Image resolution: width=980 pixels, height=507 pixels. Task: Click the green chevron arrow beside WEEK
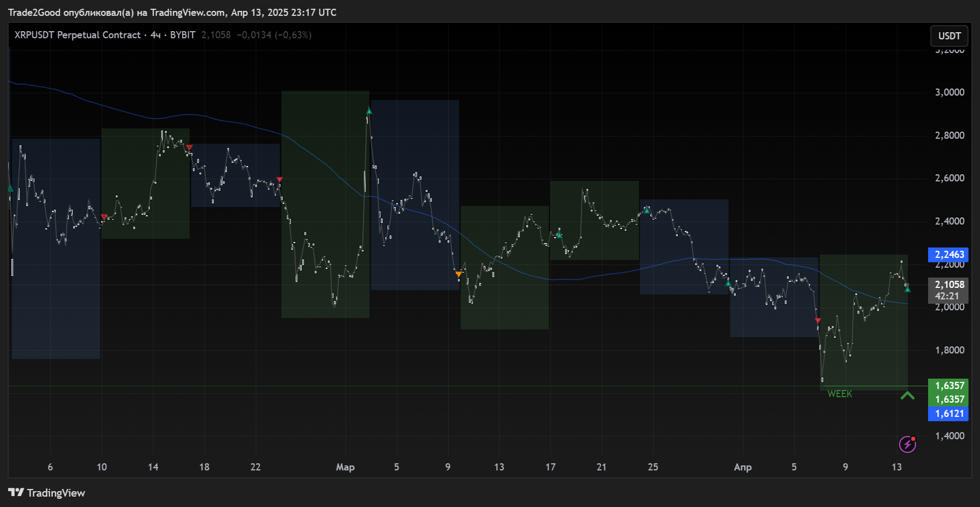(x=907, y=395)
